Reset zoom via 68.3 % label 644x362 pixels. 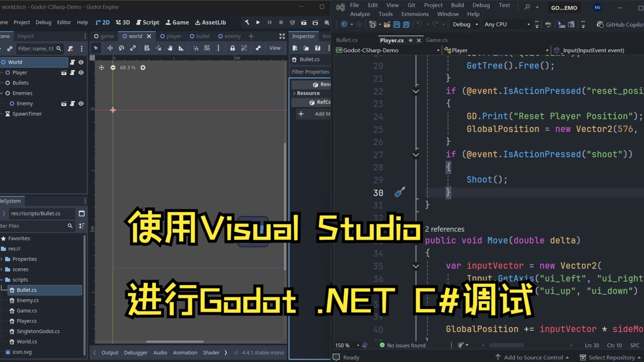tap(128, 68)
